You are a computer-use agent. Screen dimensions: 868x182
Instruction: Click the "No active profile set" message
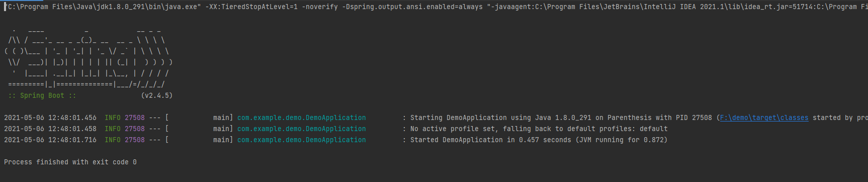pyautogui.click(x=453, y=129)
